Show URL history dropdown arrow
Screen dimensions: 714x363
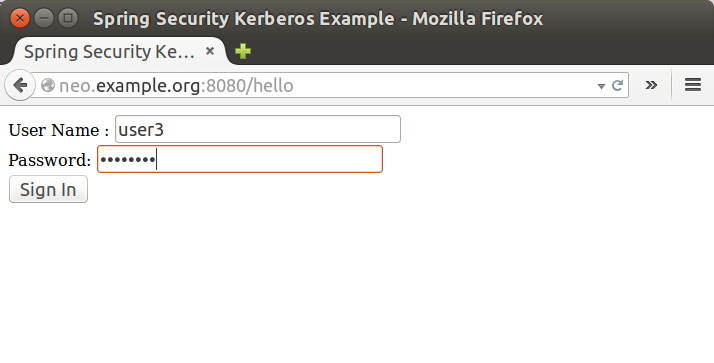[x=601, y=86]
